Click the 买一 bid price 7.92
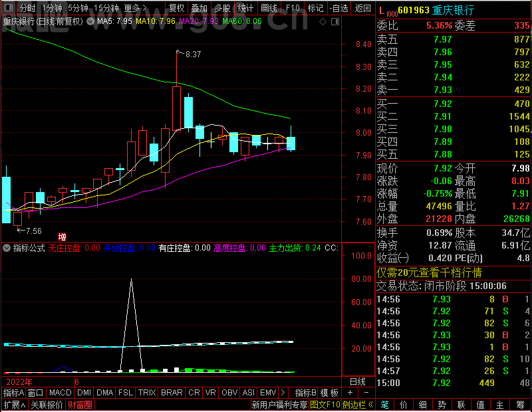Image resolution: width=532 pixels, height=412 pixels. (443, 104)
